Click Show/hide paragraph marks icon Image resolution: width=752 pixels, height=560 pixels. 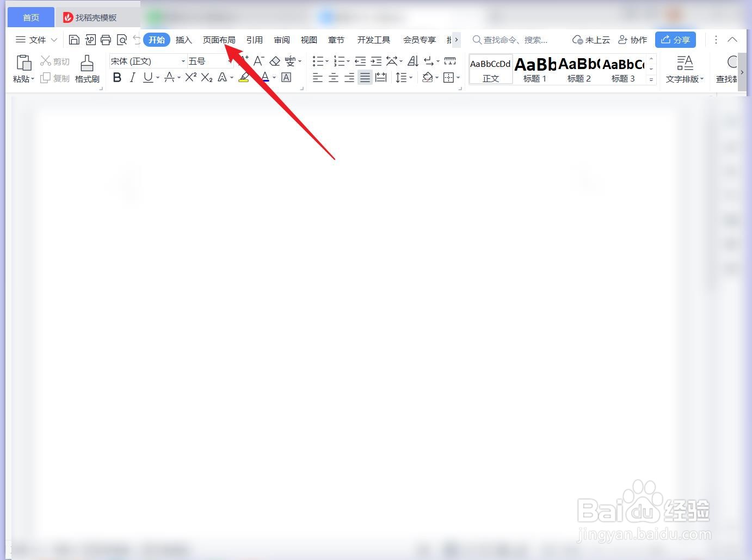pyautogui.click(x=429, y=61)
